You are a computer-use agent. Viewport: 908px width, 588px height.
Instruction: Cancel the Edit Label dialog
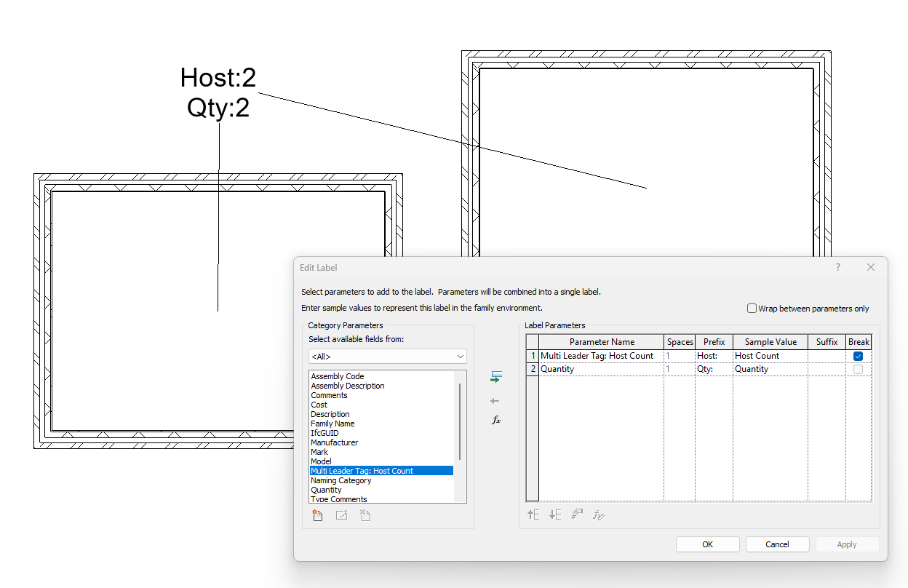point(777,544)
